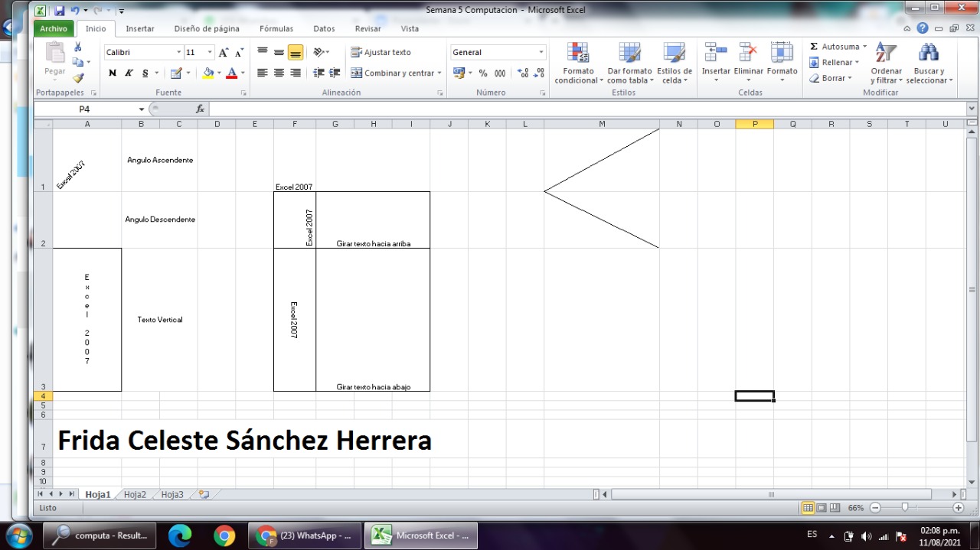The image size is (980, 550).
Task: Click the Combinar y centrar button
Action: click(393, 73)
